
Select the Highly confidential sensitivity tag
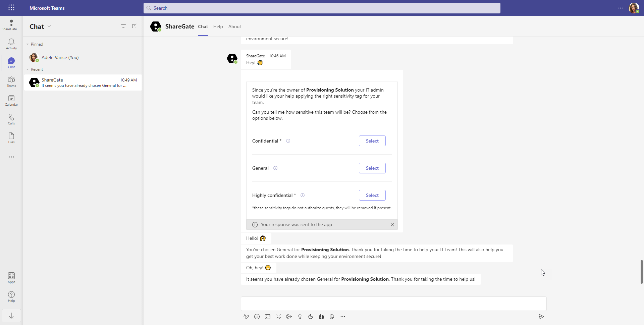point(372,195)
